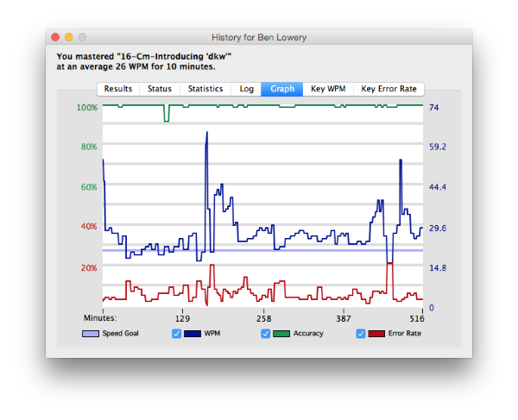Close the History window with red button
Image resolution: width=518 pixels, height=420 pixels.
pyautogui.click(x=55, y=37)
